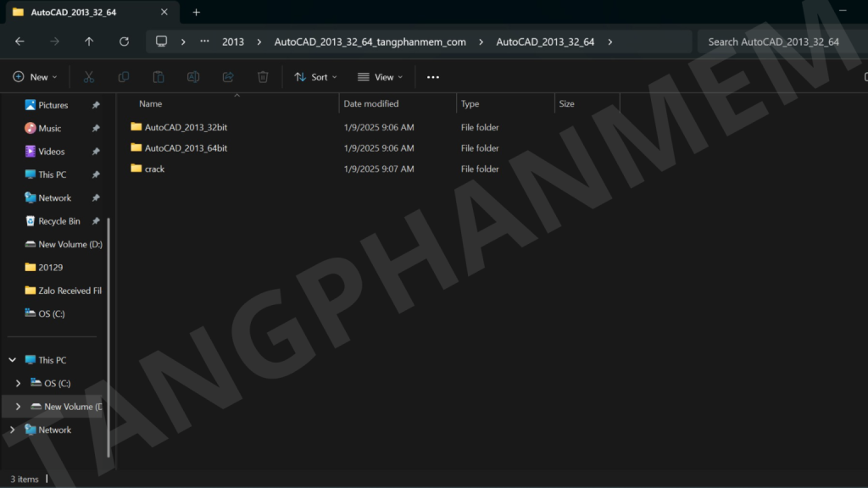Viewport: 868px width, 488px height.
Task: Open the crack folder
Action: pos(154,169)
